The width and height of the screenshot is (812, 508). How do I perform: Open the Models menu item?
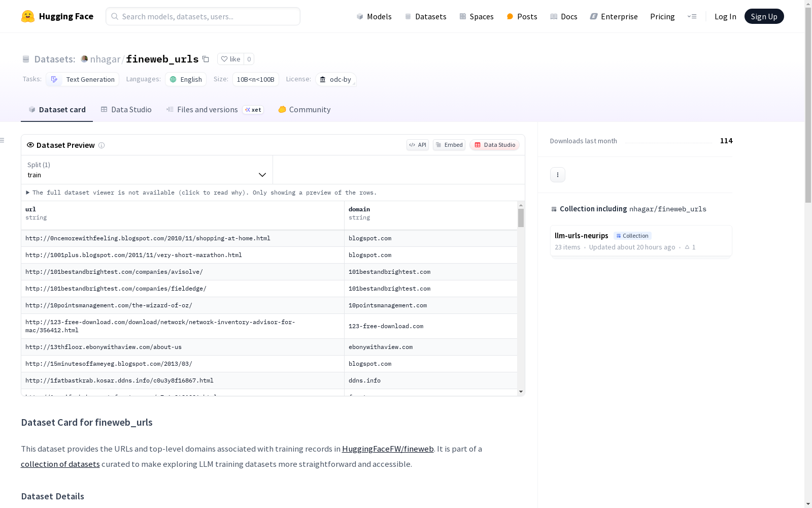pyautogui.click(x=374, y=16)
